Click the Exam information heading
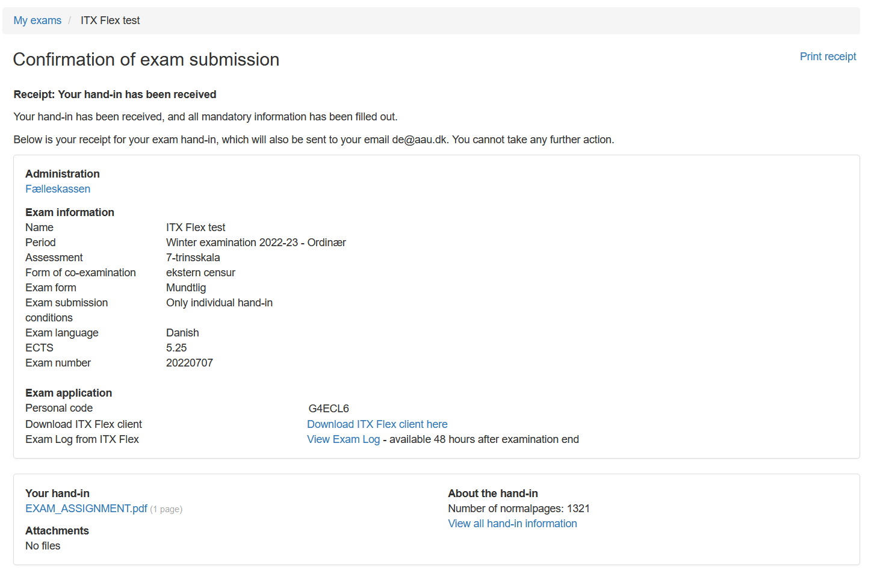Viewport: 880px width, 588px height. tap(70, 212)
